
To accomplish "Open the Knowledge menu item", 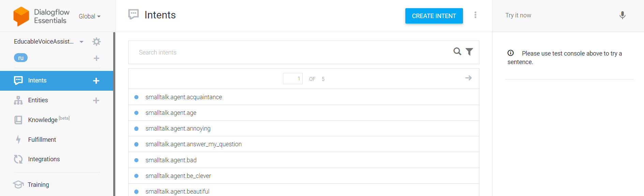I will [43, 120].
